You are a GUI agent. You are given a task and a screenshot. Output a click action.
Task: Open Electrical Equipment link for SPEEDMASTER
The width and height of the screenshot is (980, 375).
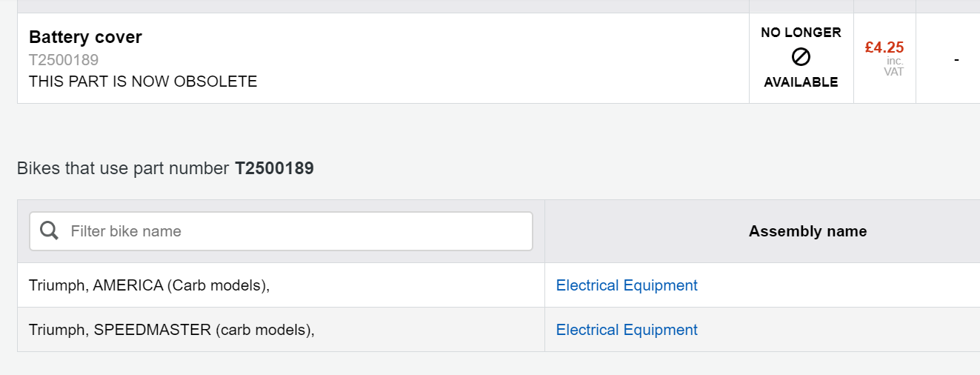[x=627, y=330]
